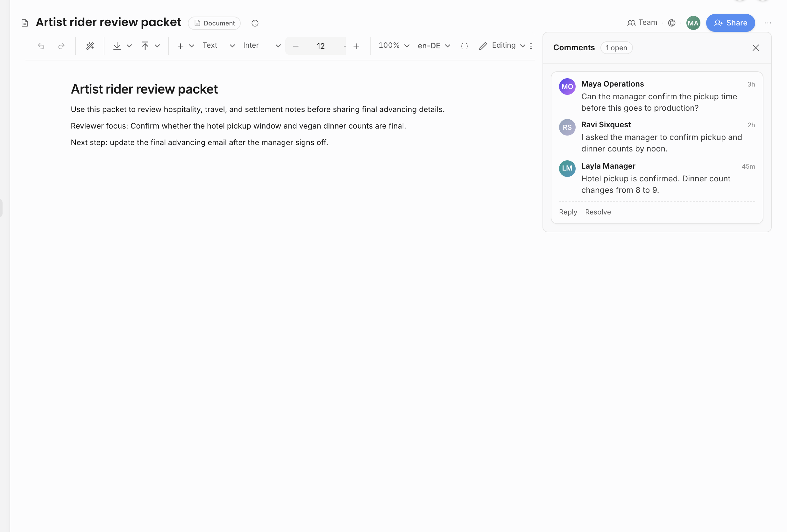Click the globe visibility icon
This screenshot has width=787, height=532.
672,23
